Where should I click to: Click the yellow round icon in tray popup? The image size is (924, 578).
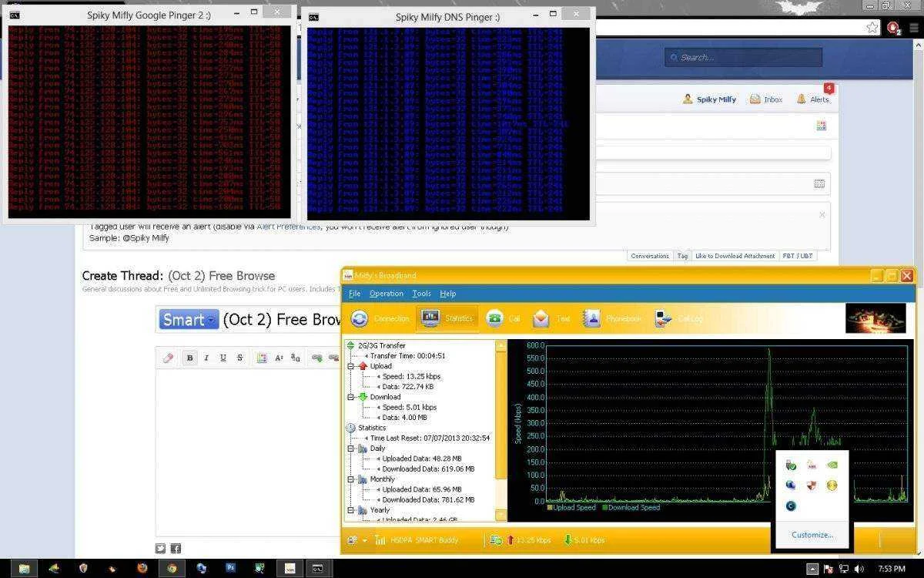pyautogui.click(x=832, y=486)
